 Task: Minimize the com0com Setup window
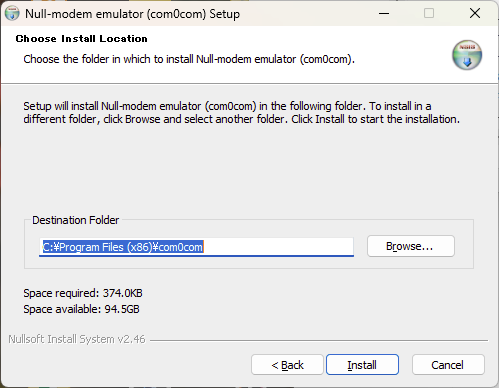[x=384, y=14]
